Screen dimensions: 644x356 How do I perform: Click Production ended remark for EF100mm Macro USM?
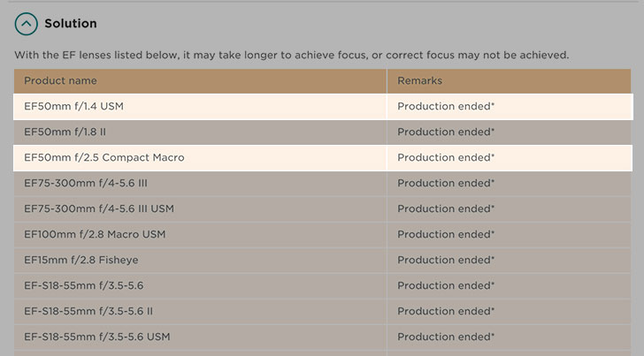point(446,234)
